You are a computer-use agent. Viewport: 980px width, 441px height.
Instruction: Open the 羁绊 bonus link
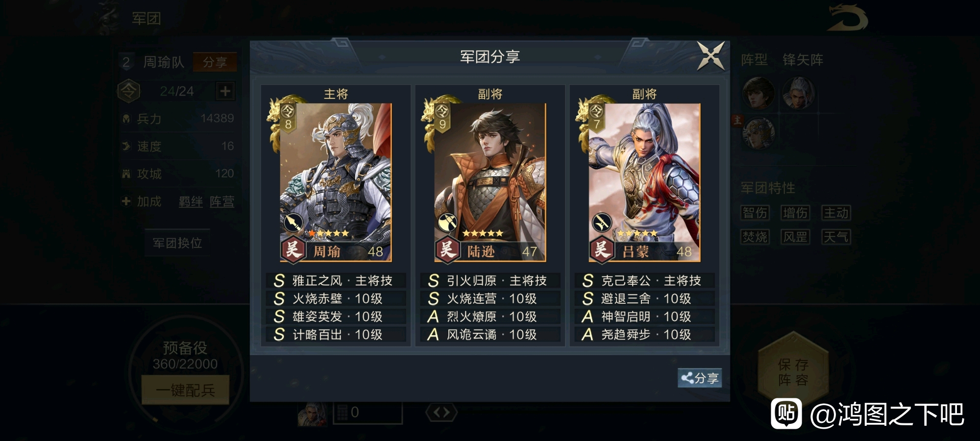pos(191,201)
